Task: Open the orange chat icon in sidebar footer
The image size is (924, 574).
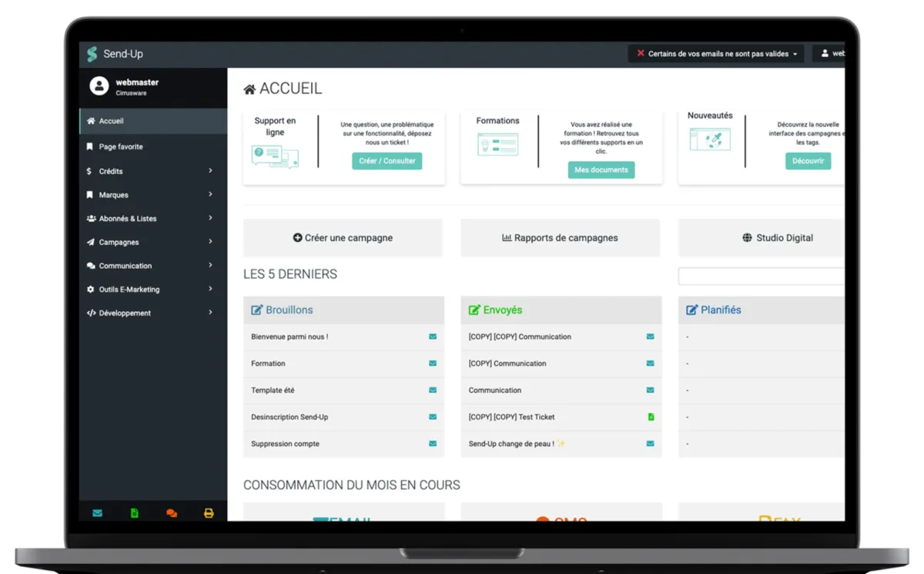Action: pos(172,513)
